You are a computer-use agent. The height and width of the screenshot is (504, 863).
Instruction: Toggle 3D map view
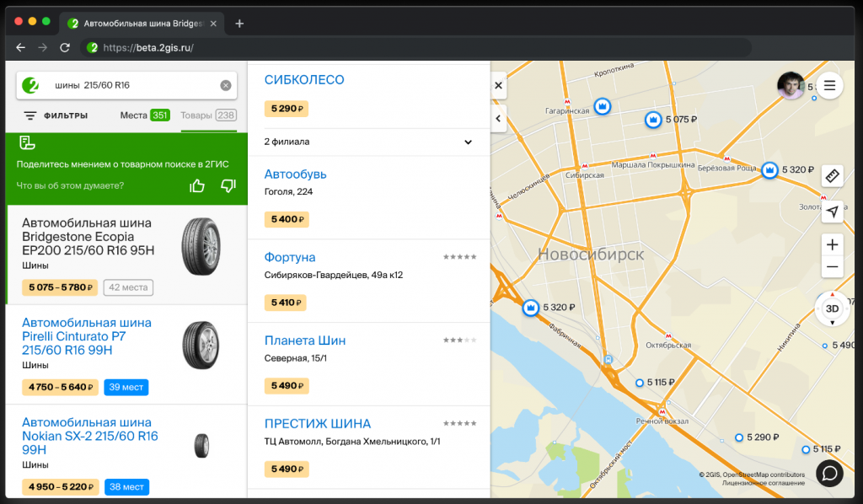pos(832,308)
